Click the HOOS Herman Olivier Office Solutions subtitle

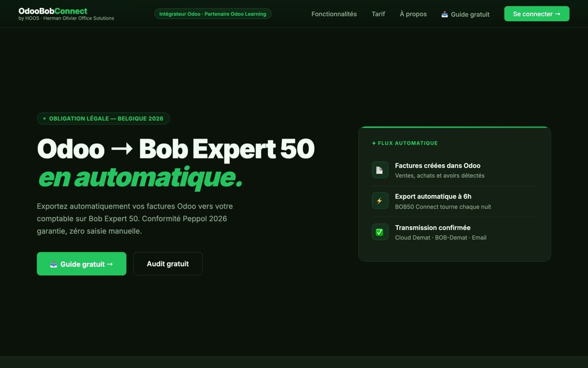(66, 18)
